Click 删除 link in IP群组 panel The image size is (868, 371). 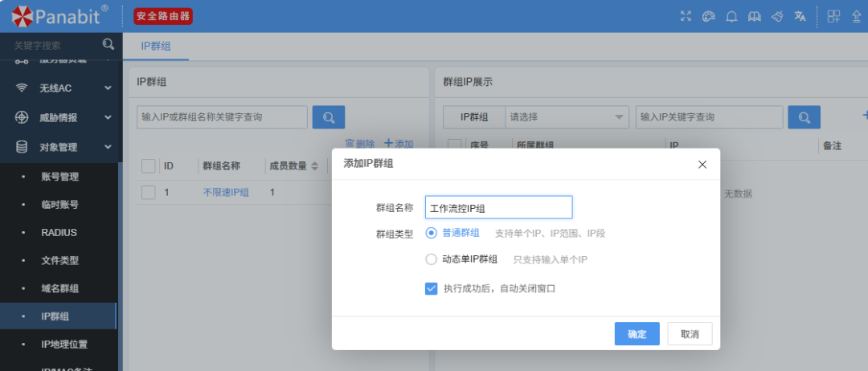360,144
